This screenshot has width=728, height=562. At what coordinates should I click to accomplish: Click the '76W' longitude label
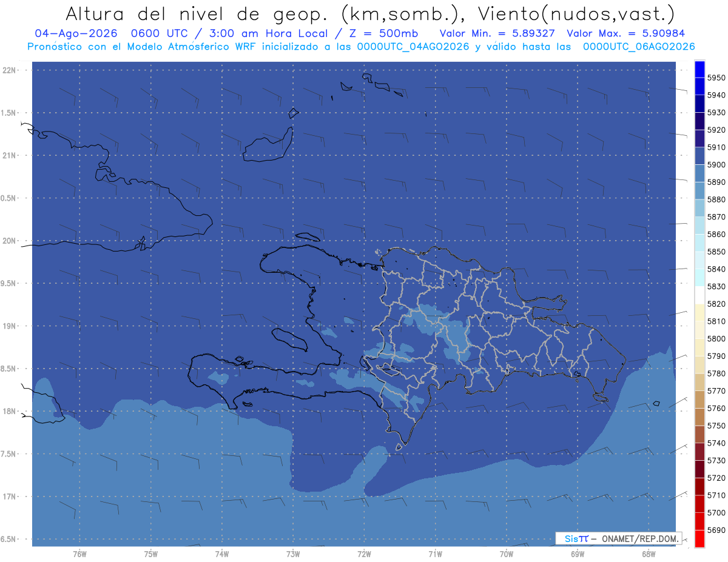79,554
